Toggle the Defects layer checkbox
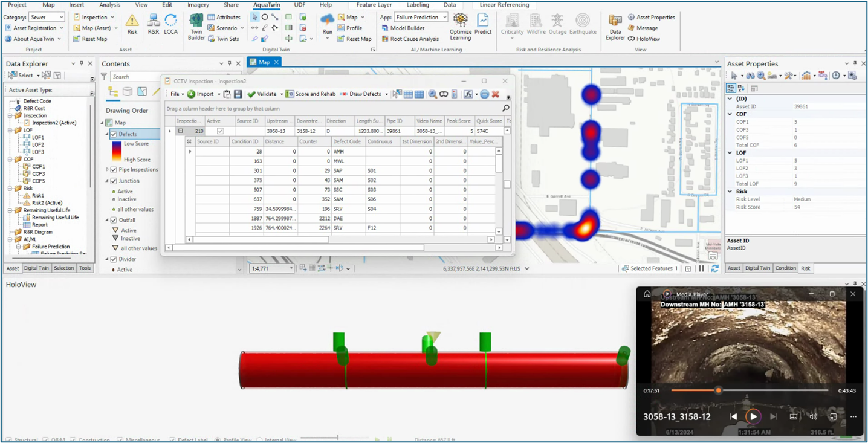Viewport: 868px width, 443px height. (x=114, y=134)
